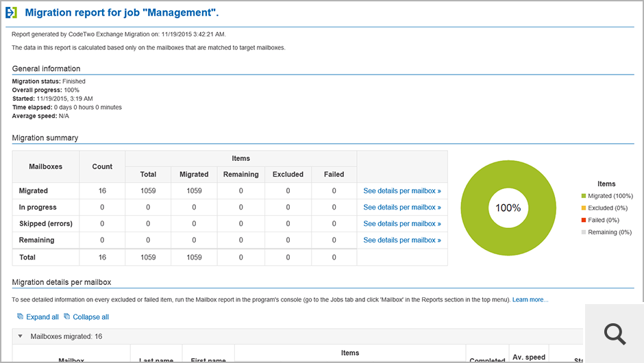Click the green donut chart ring
The image size is (644, 363).
(x=475, y=208)
